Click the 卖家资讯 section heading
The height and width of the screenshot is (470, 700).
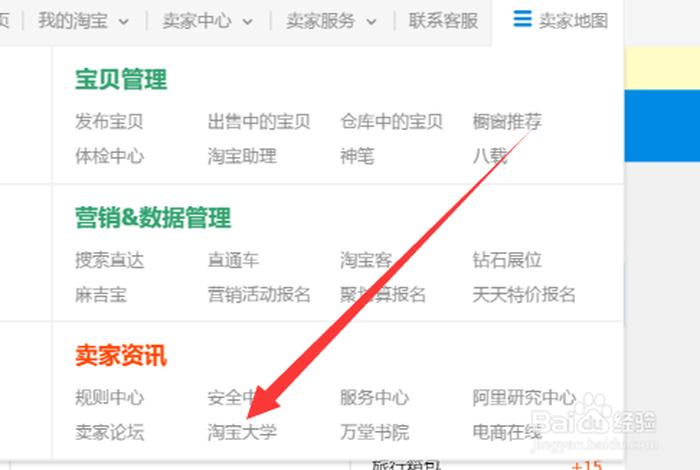point(121,356)
